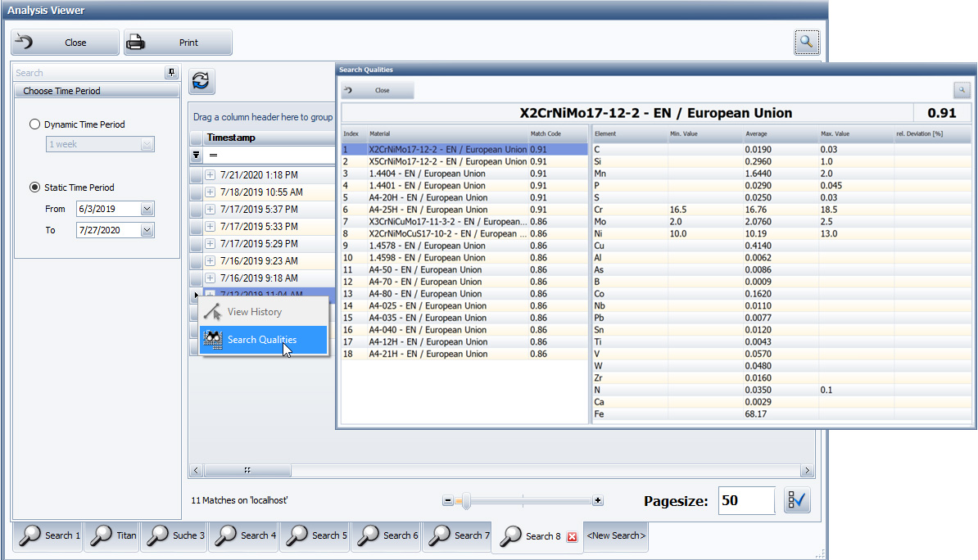Open the magnifier search icon at top right
The width and height of the screenshot is (978, 560).
807,42
